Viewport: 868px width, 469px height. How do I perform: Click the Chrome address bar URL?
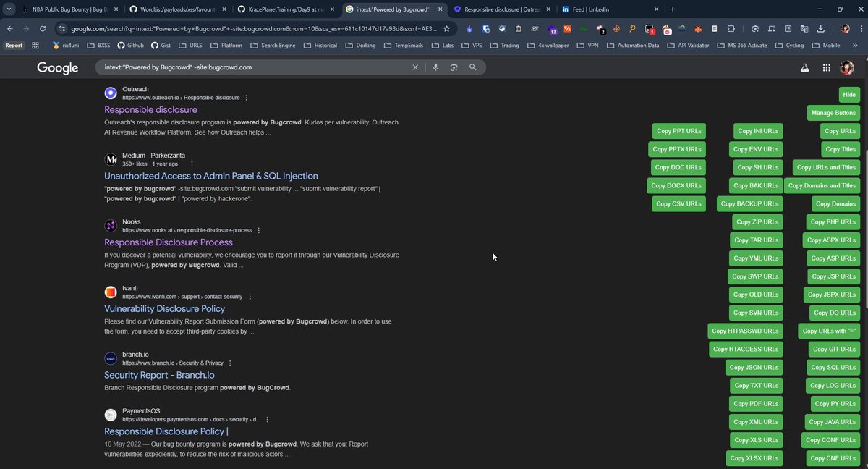[x=253, y=29]
